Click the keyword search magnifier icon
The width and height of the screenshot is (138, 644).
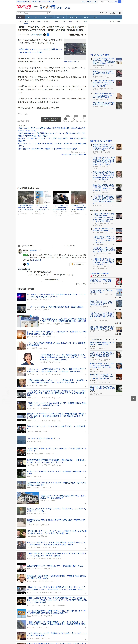pyautogui.click(x=49, y=13)
